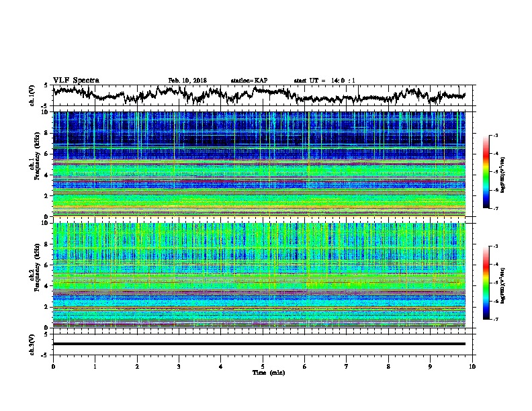The width and height of the screenshot is (532, 411).
Task: Click the ch.1 color bar log(PSD) label
Action: [502, 175]
